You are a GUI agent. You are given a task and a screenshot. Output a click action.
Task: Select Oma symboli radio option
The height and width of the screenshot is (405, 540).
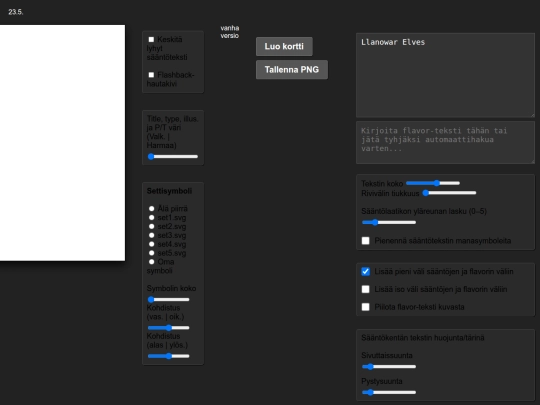point(152,262)
